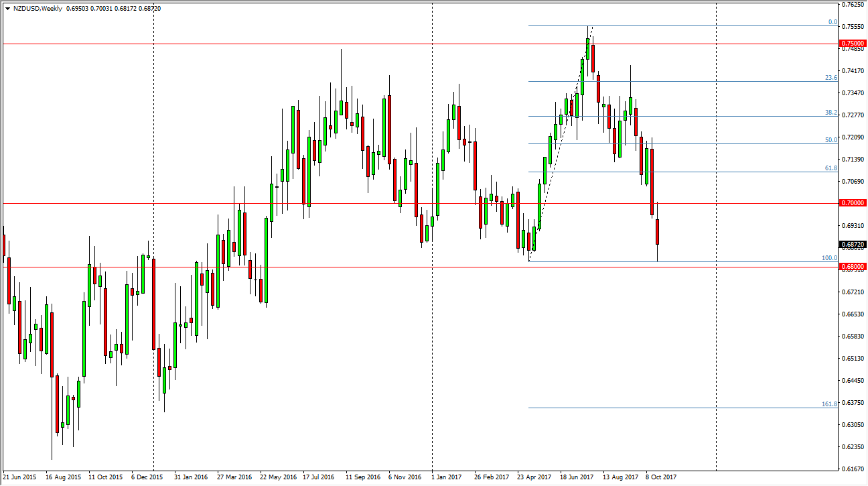868x486 pixels.
Task: Click the 21 Jun 2015 date label
Action: click(x=21, y=478)
